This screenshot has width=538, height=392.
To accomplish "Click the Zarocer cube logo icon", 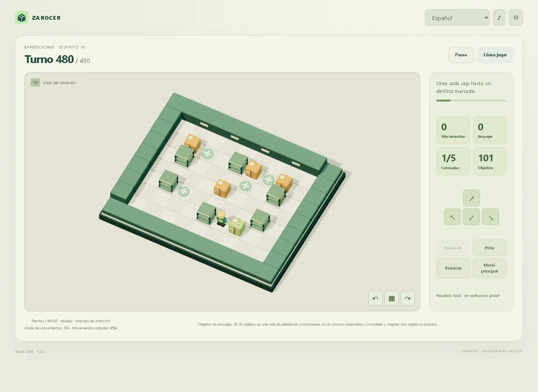I will point(21,18).
